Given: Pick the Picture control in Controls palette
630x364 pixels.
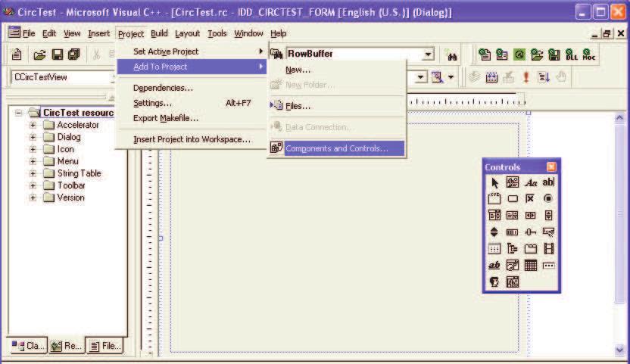Looking at the screenshot, I should pyautogui.click(x=513, y=183).
